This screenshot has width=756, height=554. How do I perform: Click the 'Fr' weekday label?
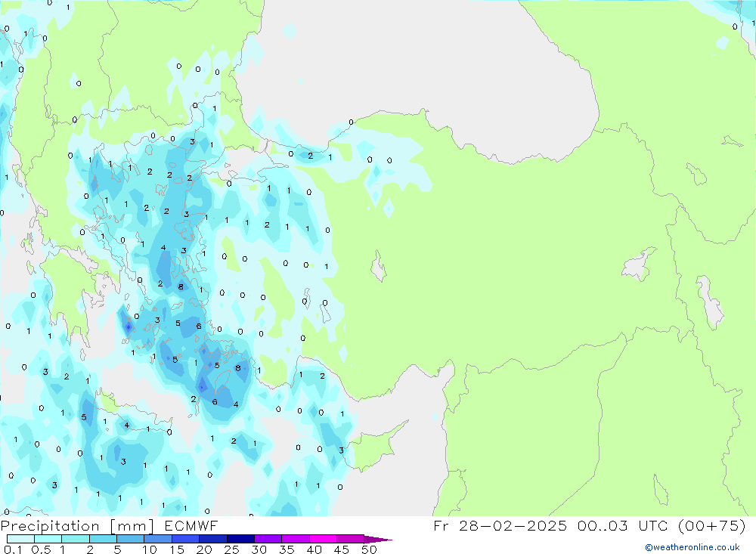click(441, 525)
